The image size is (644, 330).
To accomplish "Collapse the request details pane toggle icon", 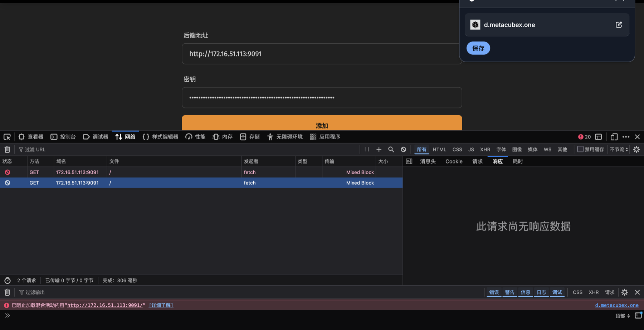I will pos(409,161).
